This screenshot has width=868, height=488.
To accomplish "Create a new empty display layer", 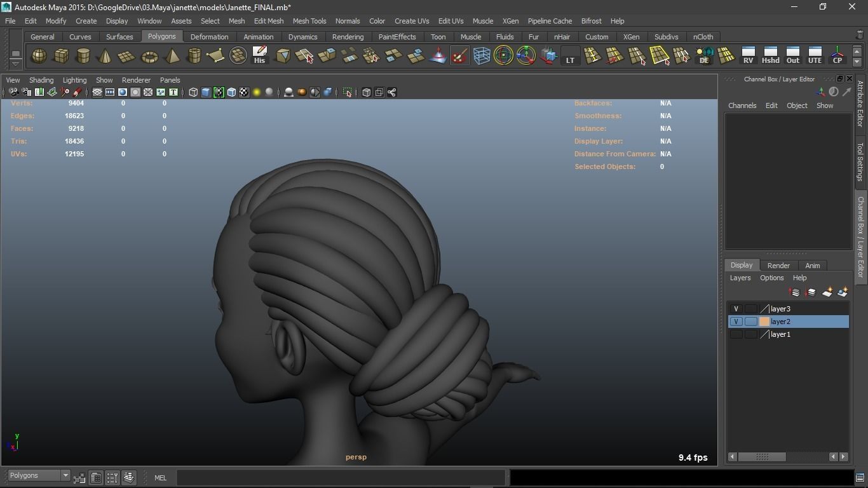I will (x=827, y=292).
